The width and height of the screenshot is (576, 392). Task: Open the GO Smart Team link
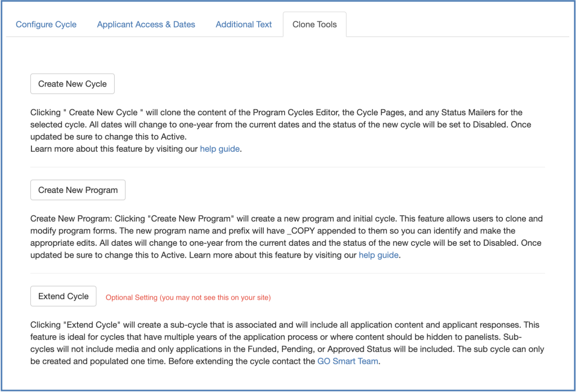click(348, 362)
